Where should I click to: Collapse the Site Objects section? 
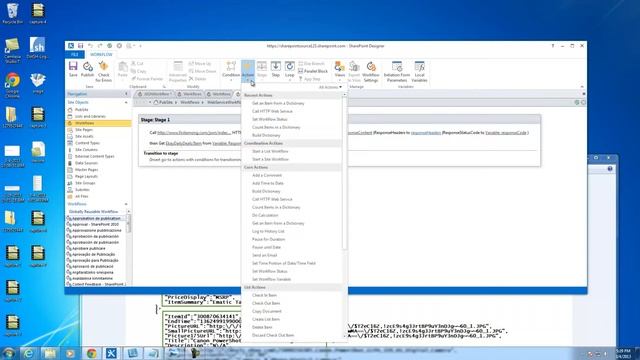click(x=126, y=102)
